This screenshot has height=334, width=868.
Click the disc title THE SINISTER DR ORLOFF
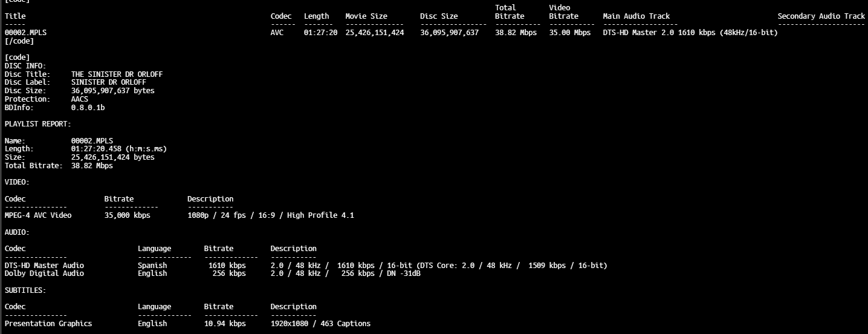coord(117,74)
